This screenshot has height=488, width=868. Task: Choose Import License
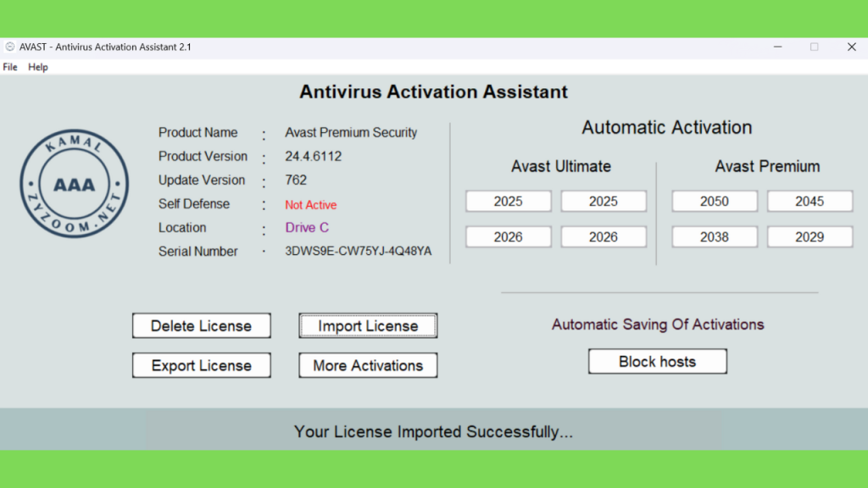(368, 326)
